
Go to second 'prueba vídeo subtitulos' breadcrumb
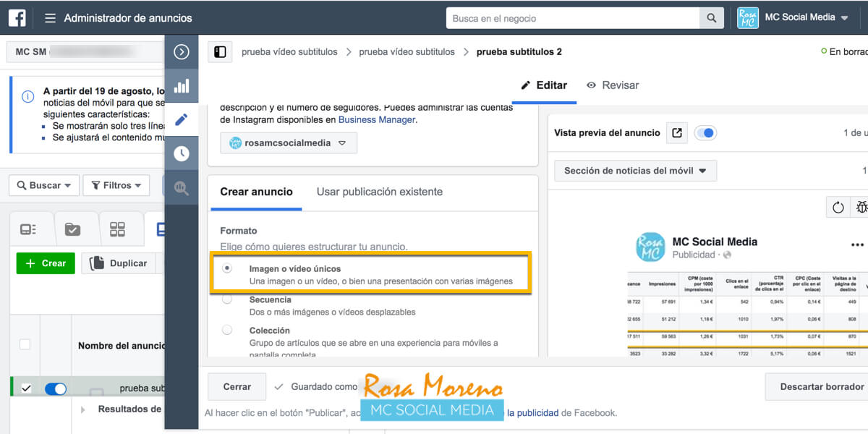coord(407,52)
